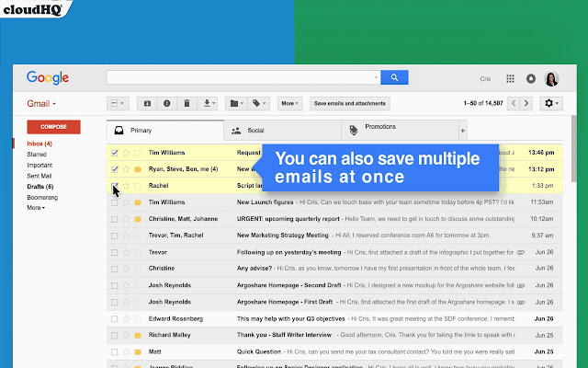Click the COMPOSE button
The image size is (588, 368).
[53, 127]
